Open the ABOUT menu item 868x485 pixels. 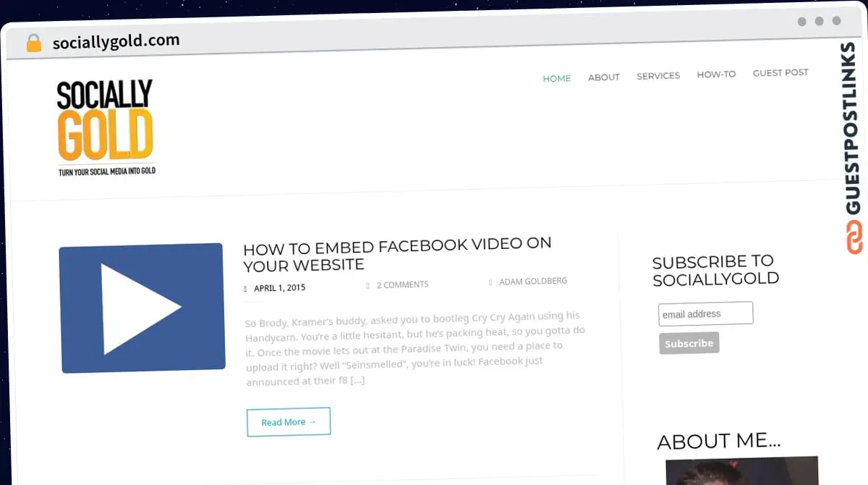[604, 77]
